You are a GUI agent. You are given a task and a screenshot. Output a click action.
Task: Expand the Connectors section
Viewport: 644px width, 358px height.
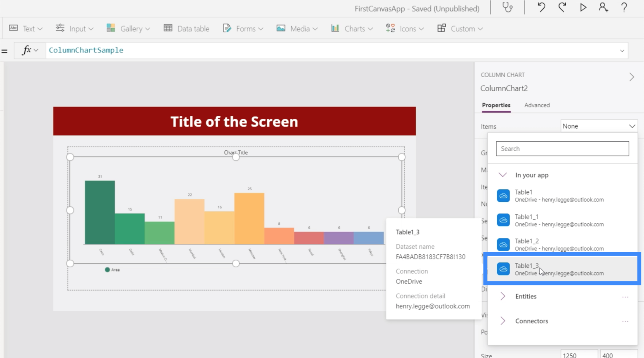pyautogui.click(x=503, y=321)
